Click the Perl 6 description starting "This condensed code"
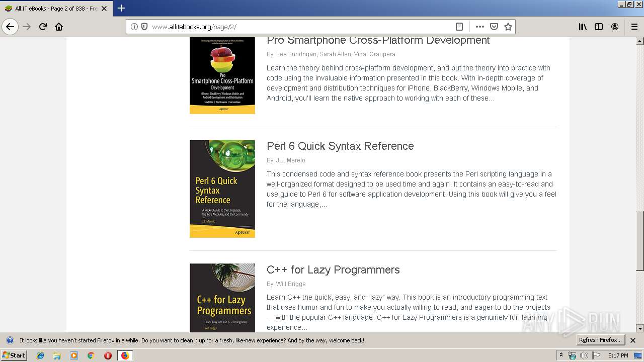The image size is (644, 362). coord(412,189)
